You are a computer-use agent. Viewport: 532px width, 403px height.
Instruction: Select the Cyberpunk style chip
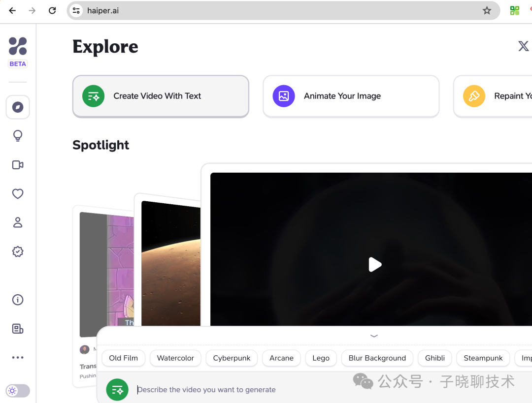232,358
